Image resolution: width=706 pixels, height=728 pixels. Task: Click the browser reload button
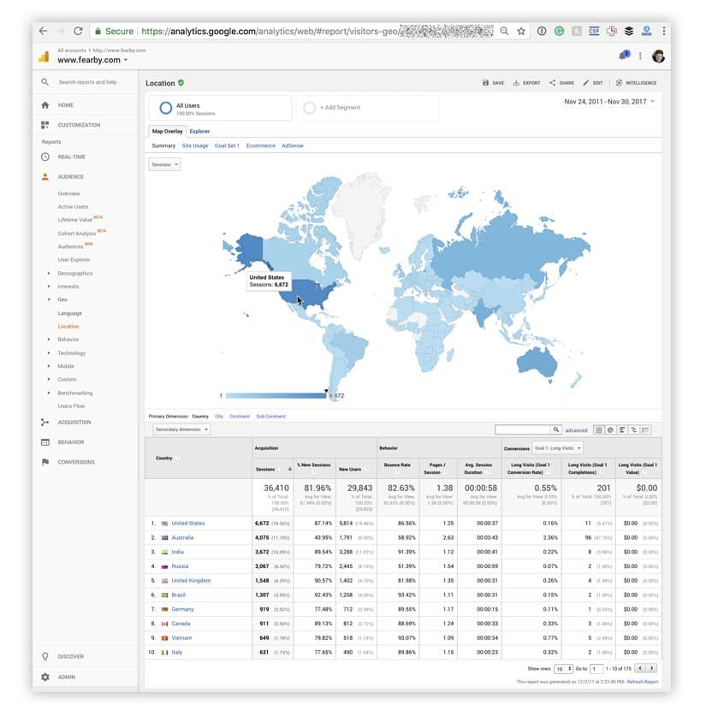click(78, 31)
